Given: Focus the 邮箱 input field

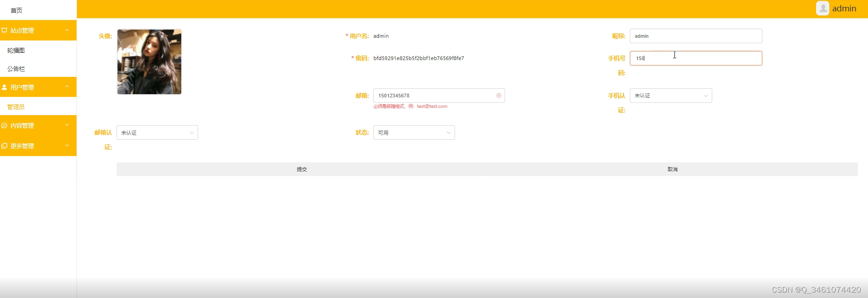Looking at the screenshot, I should point(439,96).
